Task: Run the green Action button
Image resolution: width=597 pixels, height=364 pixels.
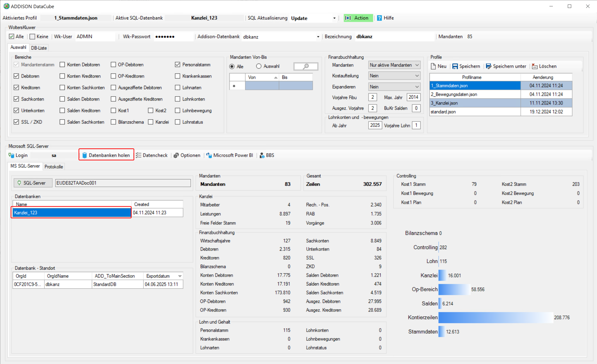Action: click(x=358, y=18)
